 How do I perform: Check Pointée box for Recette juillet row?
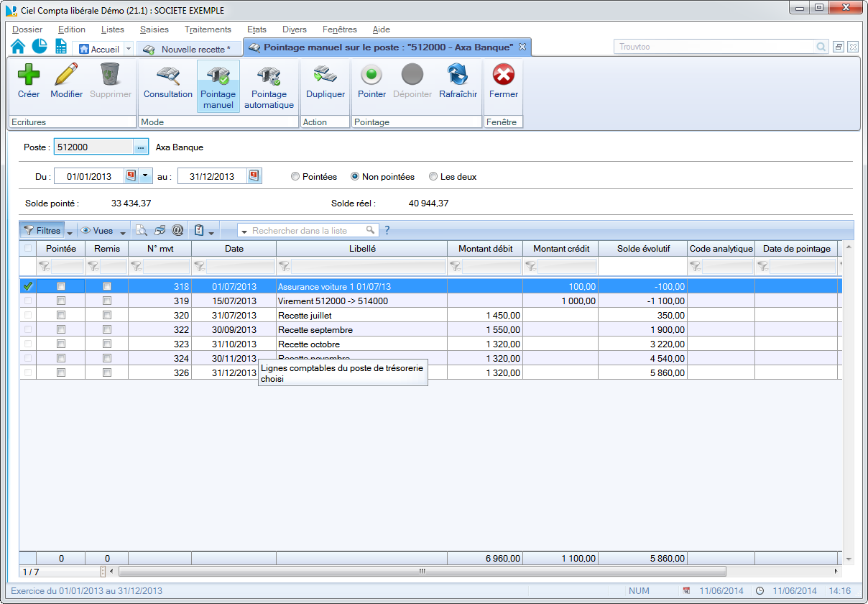coord(61,315)
